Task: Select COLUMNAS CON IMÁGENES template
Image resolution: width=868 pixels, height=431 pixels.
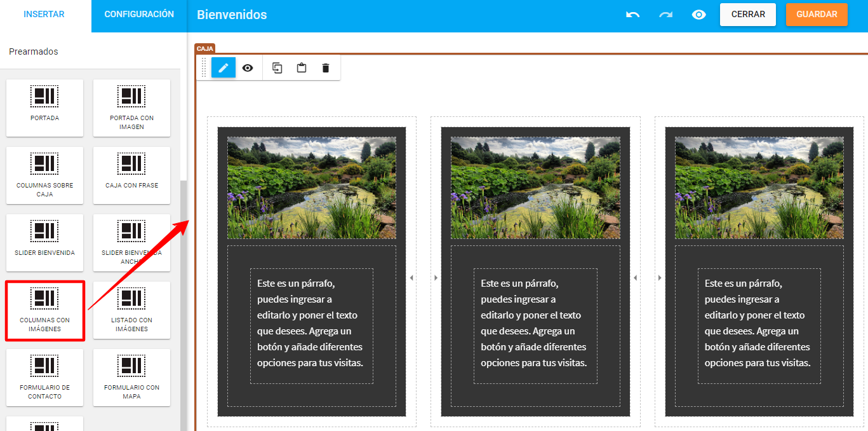Action: click(x=44, y=310)
